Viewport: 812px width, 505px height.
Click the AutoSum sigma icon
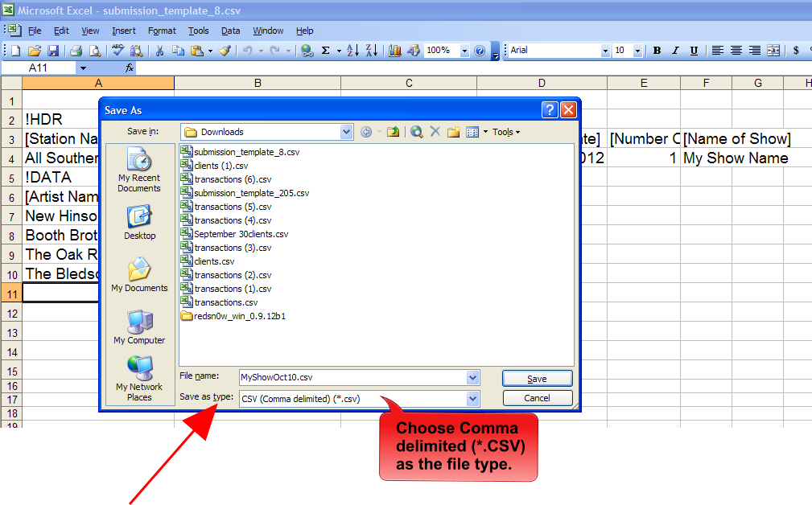coord(326,51)
